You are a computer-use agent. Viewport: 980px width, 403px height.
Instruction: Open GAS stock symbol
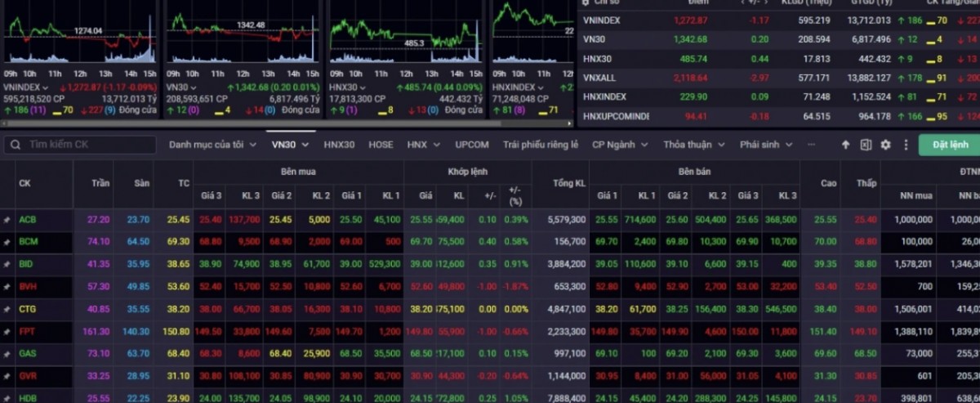(27, 352)
